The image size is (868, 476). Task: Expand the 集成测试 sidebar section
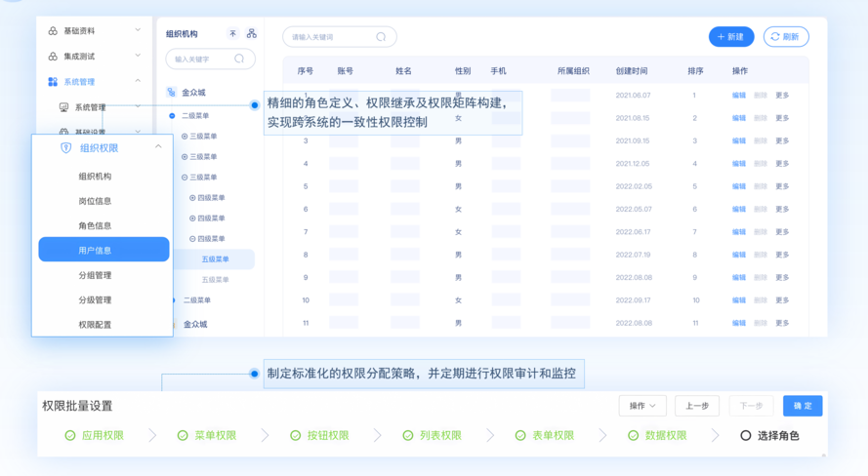pos(138,57)
